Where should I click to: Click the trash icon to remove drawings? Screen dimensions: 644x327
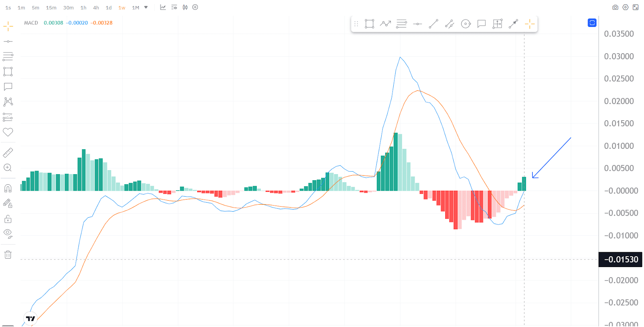click(x=8, y=255)
